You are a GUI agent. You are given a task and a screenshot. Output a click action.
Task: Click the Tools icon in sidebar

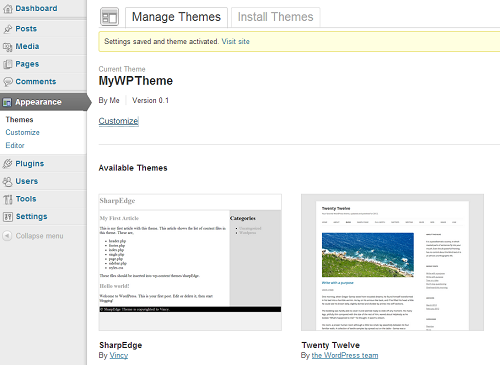pos(8,199)
